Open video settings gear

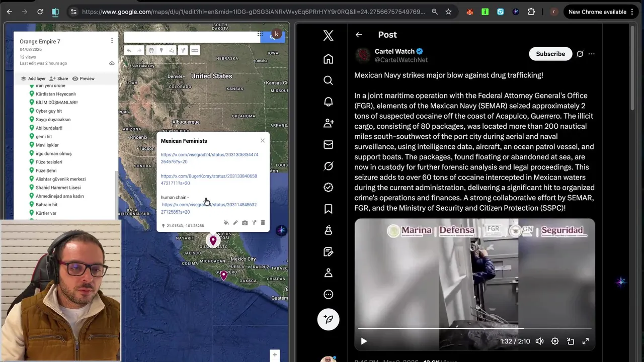[555, 341]
